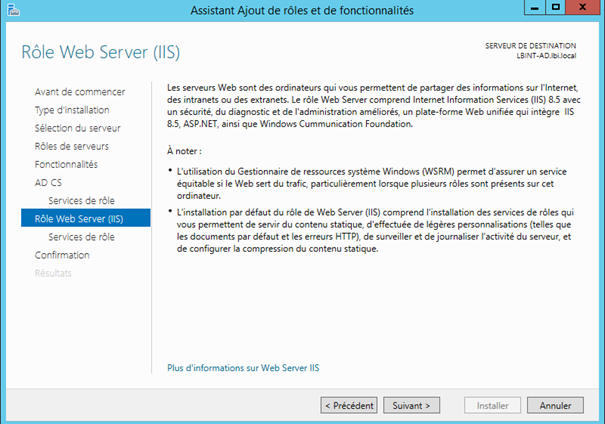Maximize the wizard window
The width and height of the screenshot is (605, 424).
(555, 9)
